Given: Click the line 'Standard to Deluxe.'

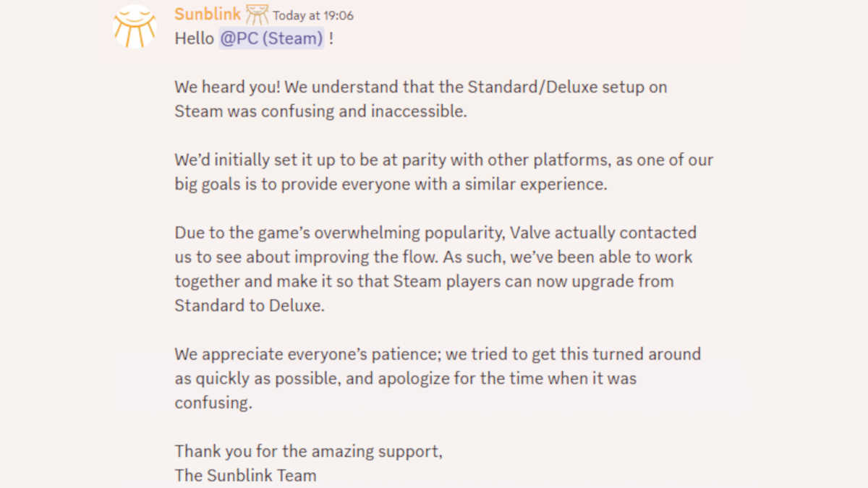Looking at the screenshot, I should (x=250, y=305).
